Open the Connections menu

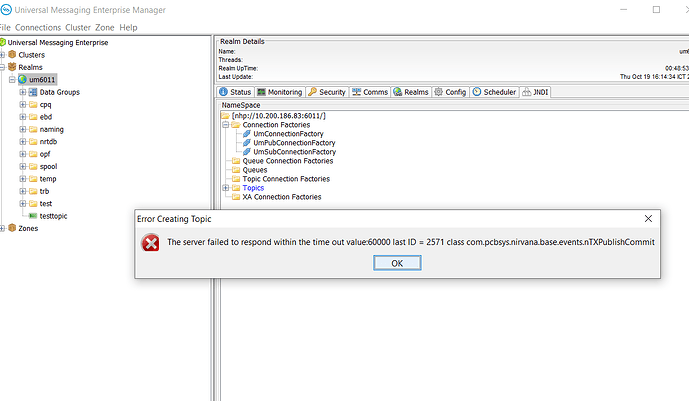[x=38, y=27]
